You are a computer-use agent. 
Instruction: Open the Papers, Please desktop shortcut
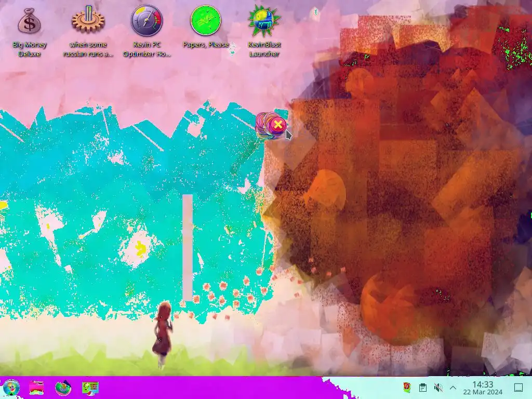tap(206, 21)
